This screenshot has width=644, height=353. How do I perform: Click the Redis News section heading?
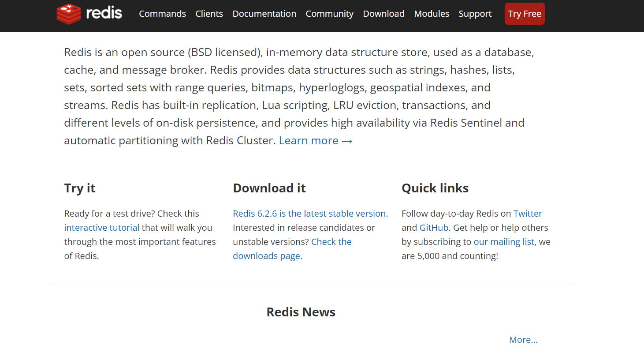(301, 312)
